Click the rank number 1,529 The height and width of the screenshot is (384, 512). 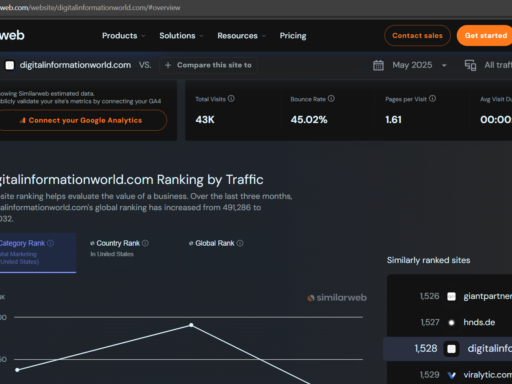(x=429, y=375)
